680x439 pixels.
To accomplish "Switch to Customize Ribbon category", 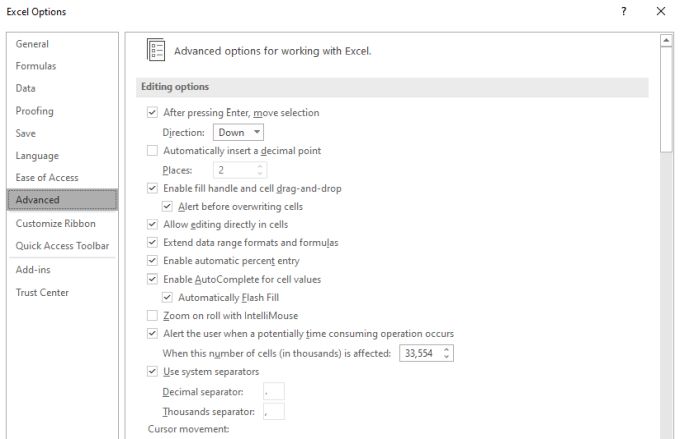I will coord(56,223).
